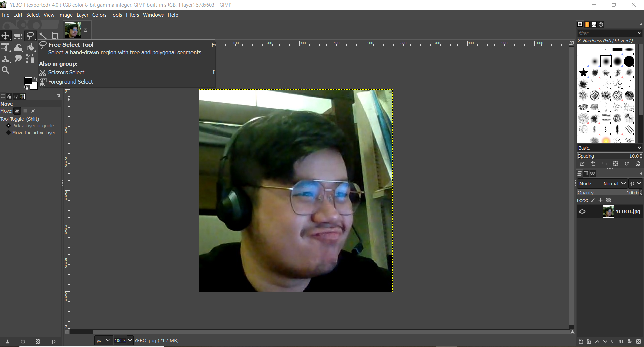Screen dimensions: 644x347
Task: Click the Create new brush icon
Action: pos(593,164)
